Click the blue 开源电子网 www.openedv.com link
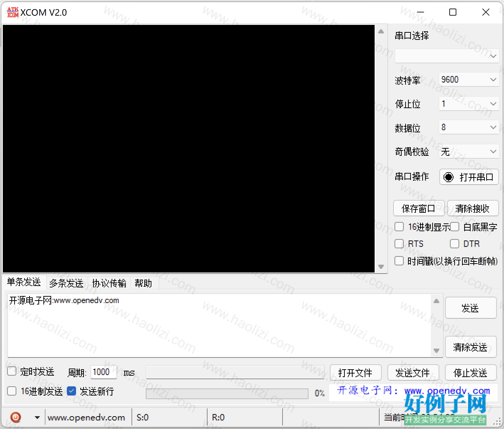This screenshot has width=504, height=429. 413,391
